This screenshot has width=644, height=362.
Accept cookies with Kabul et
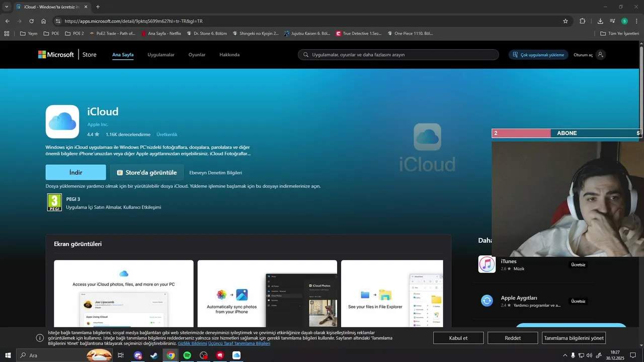(458, 338)
